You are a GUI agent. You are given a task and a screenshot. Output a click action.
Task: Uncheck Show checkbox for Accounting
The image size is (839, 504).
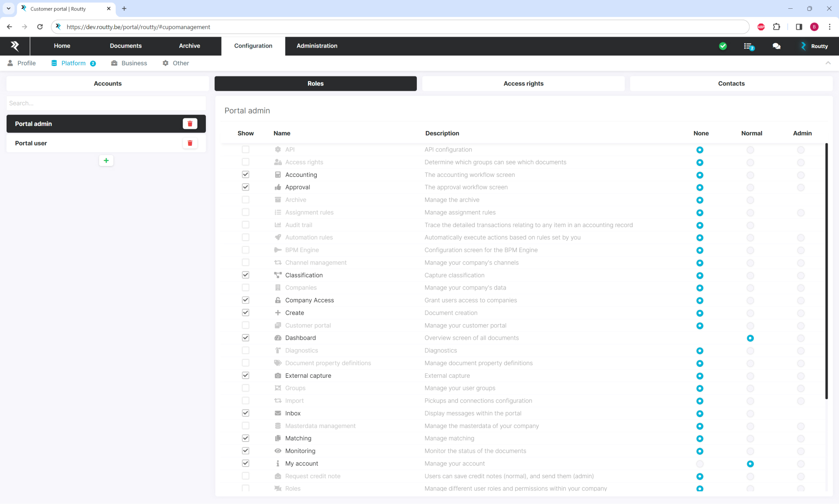tap(246, 175)
